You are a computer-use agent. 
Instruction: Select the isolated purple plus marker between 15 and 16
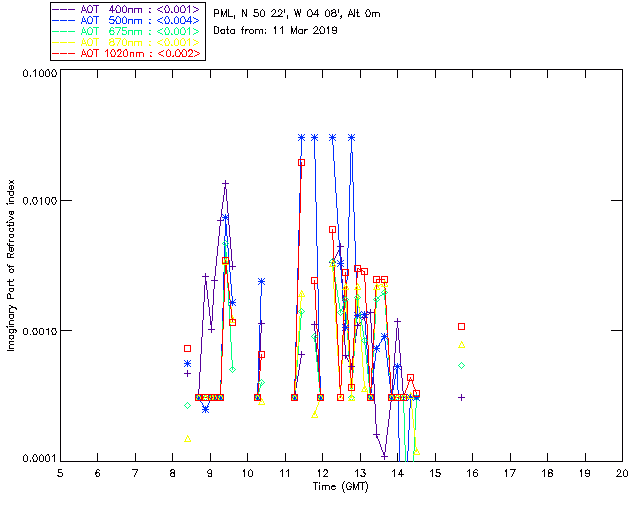[x=462, y=397]
